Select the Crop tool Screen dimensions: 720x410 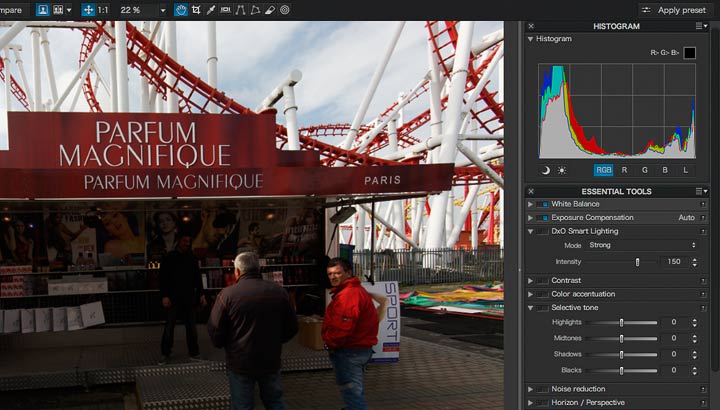[196, 10]
